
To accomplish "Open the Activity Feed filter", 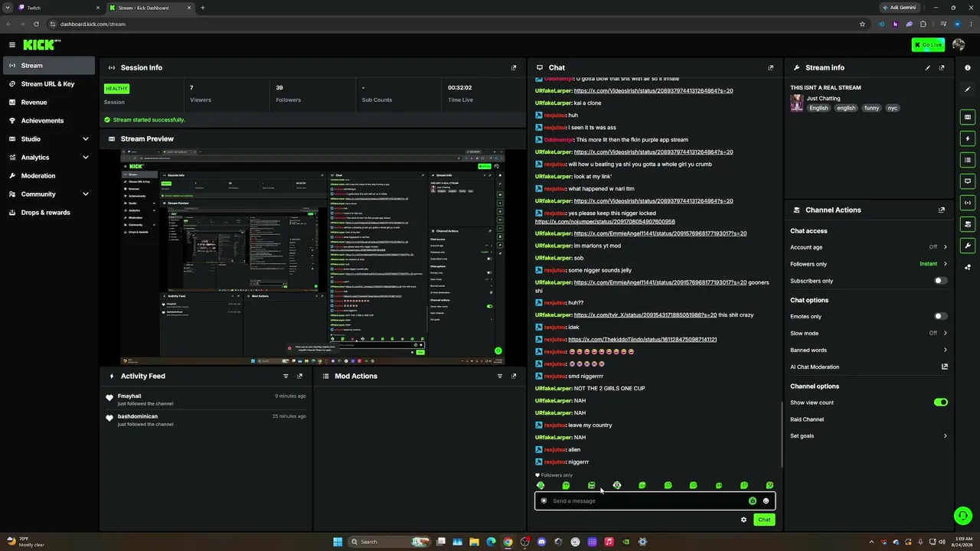I will click(x=286, y=376).
